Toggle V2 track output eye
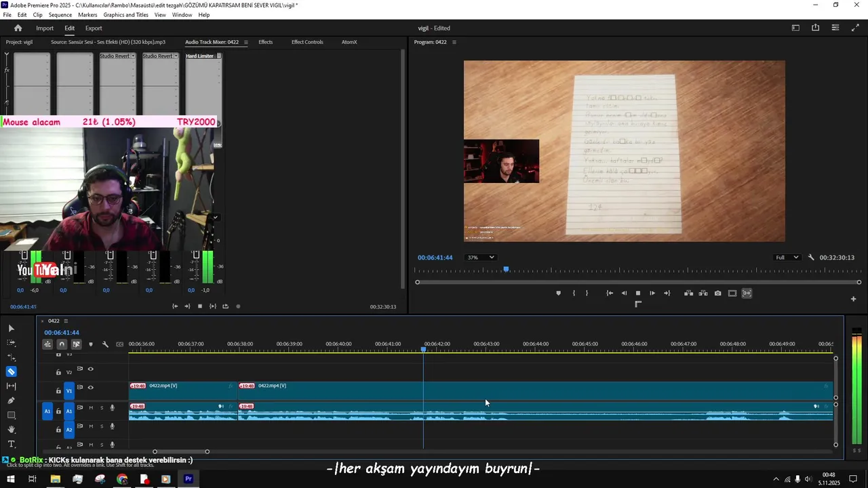 [90, 369]
